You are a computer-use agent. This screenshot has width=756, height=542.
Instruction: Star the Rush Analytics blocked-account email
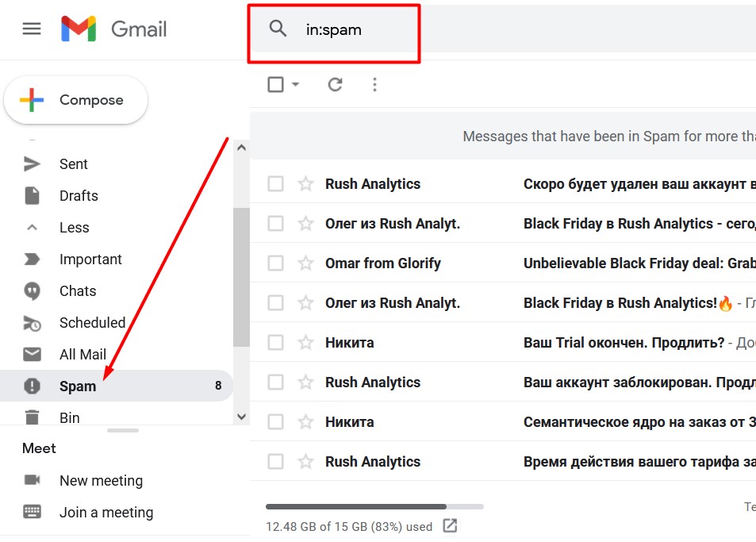[305, 382]
